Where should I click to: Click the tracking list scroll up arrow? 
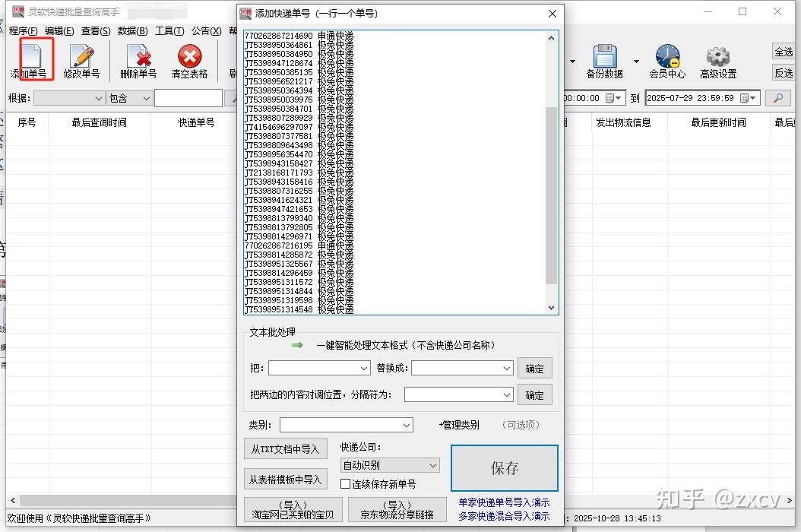coord(551,38)
